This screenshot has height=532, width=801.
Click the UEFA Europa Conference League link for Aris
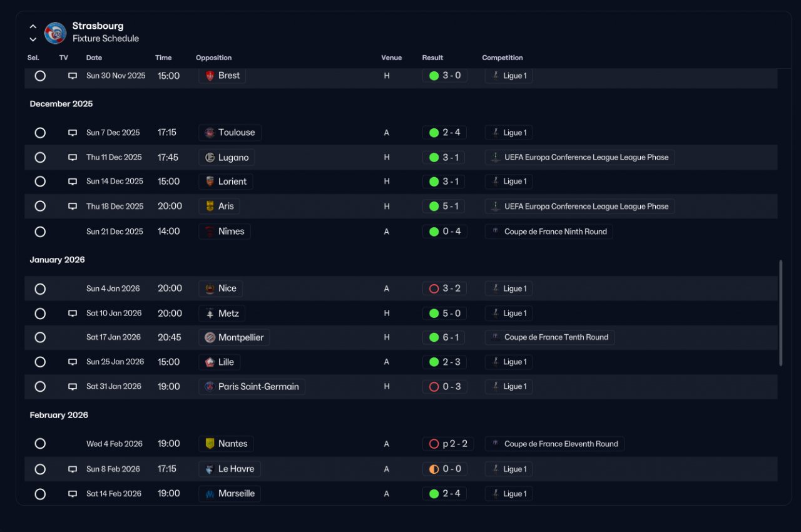point(579,207)
